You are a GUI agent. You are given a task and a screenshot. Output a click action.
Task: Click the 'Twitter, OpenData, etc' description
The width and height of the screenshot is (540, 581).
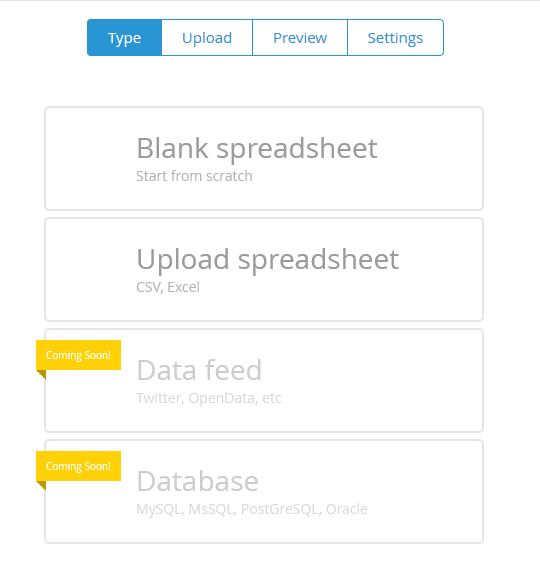click(209, 398)
